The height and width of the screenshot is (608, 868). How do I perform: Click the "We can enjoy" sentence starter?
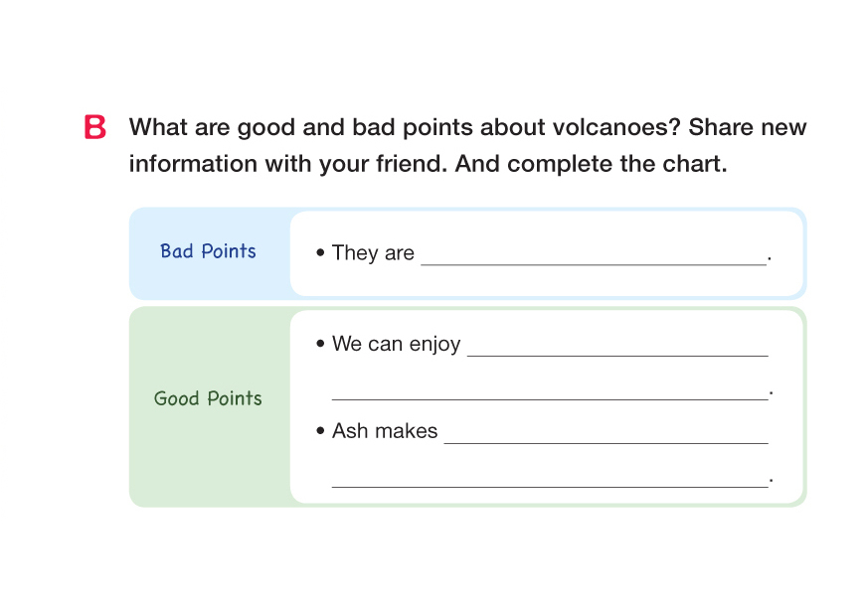point(396,344)
